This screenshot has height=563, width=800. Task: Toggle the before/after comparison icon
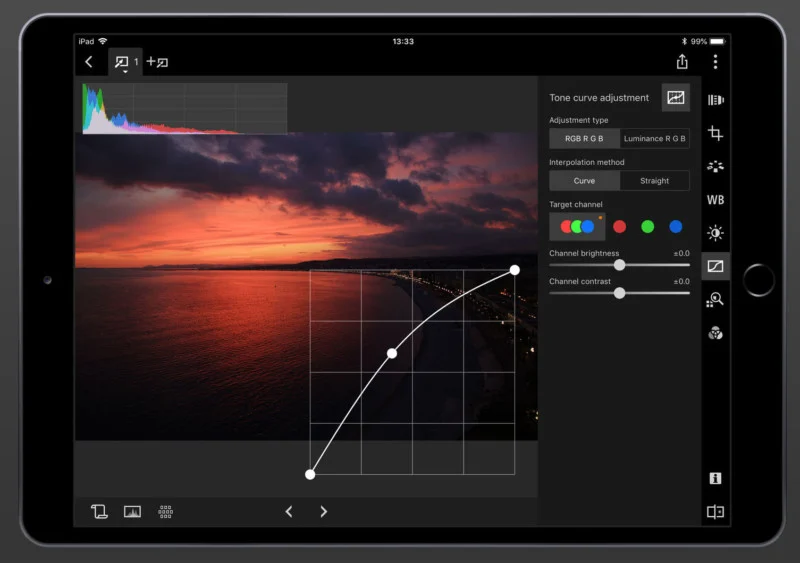point(715,511)
